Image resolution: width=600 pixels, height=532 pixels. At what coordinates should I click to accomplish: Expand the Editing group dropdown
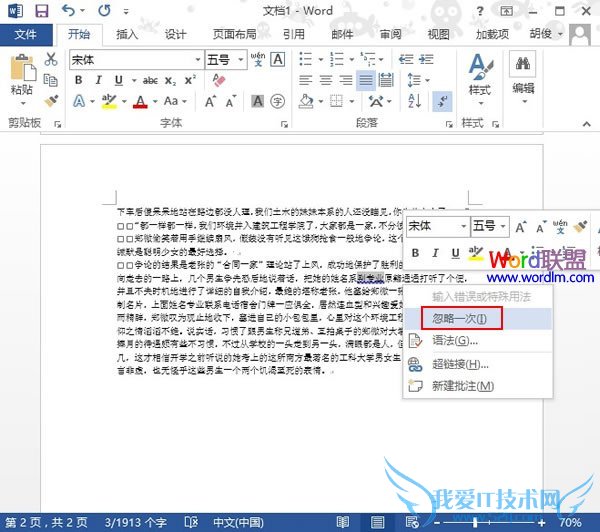(525, 102)
